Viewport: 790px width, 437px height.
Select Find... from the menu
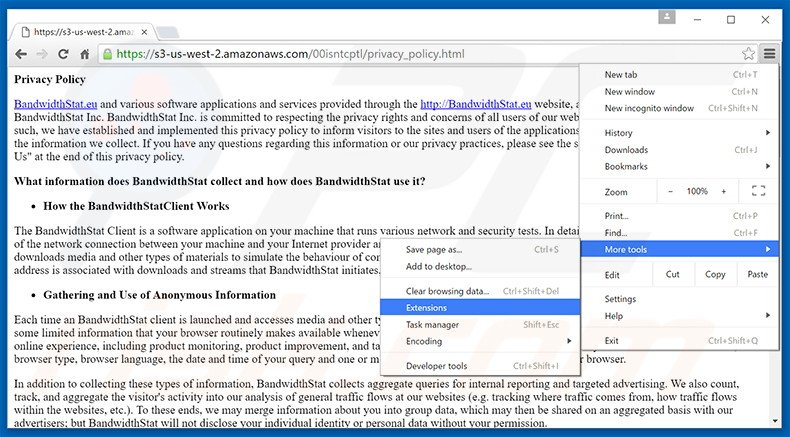pyautogui.click(x=680, y=233)
